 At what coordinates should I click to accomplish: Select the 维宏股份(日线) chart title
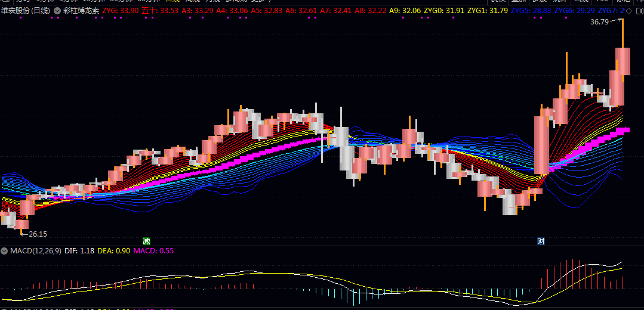click(x=26, y=11)
